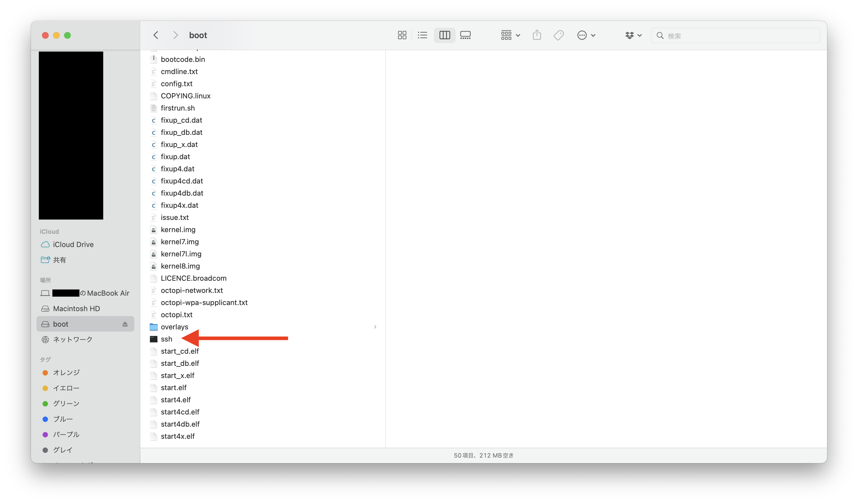858x504 pixels.
Task: Select LICENCE.broadcom file
Action: [x=193, y=278]
